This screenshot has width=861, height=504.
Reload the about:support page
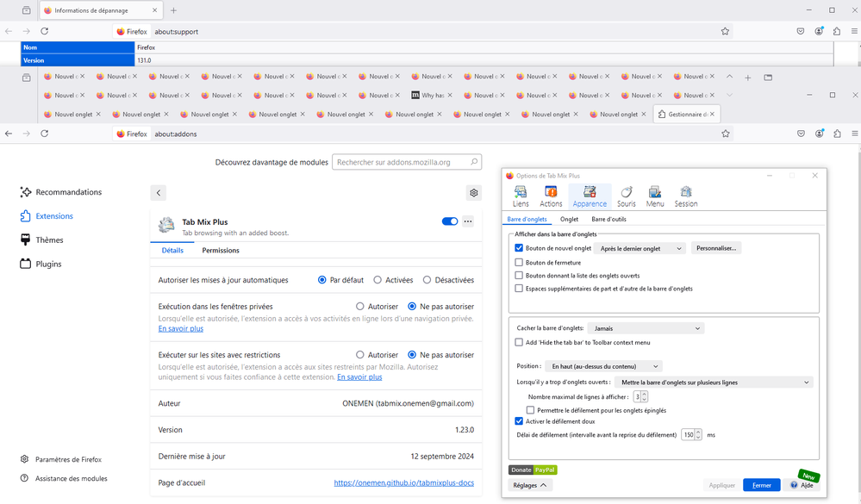pos(45,31)
